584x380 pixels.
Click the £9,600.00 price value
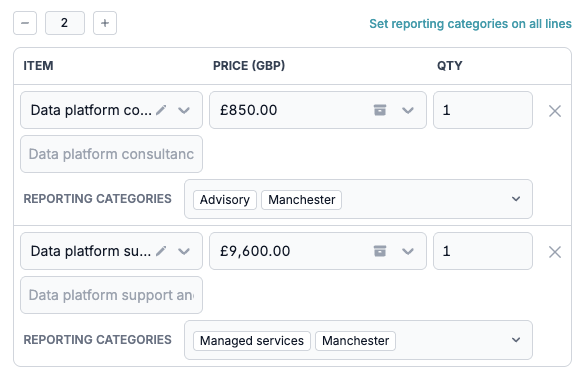click(255, 251)
